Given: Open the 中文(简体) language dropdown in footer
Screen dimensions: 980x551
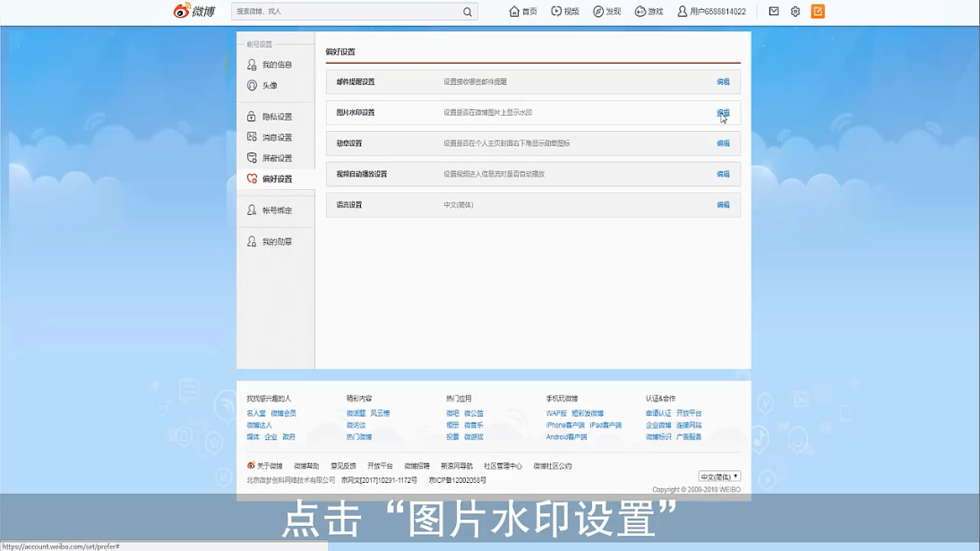Looking at the screenshot, I should [719, 477].
